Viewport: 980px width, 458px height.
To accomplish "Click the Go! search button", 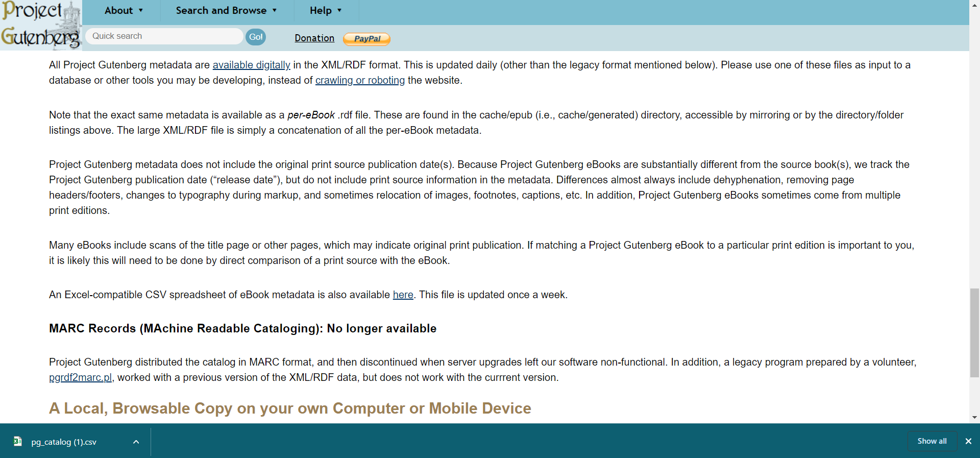I will pyautogui.click(x=256, y=37).
